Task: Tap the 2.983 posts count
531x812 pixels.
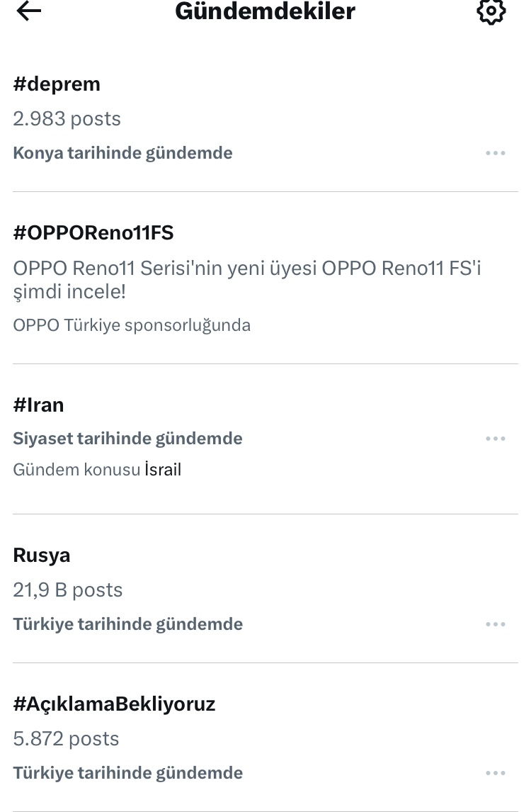Action: [67, 119]
